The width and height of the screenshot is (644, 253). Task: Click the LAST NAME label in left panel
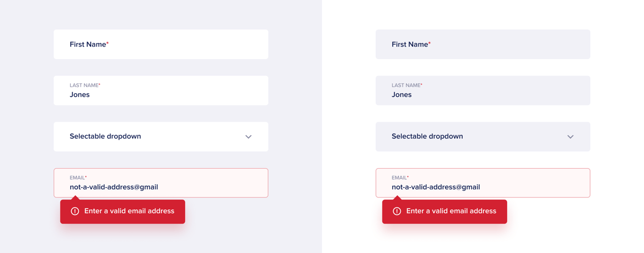pos(84,85)
